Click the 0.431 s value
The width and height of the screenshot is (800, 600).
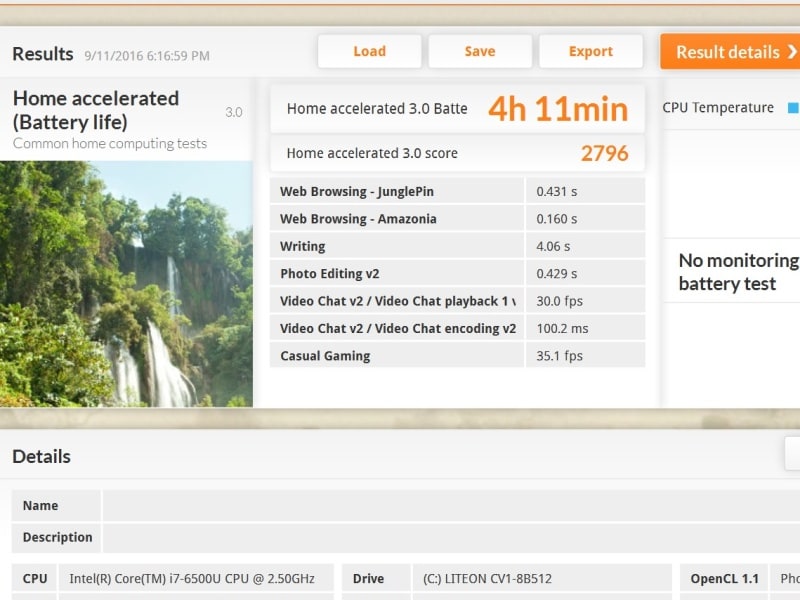tap(557, 191)
